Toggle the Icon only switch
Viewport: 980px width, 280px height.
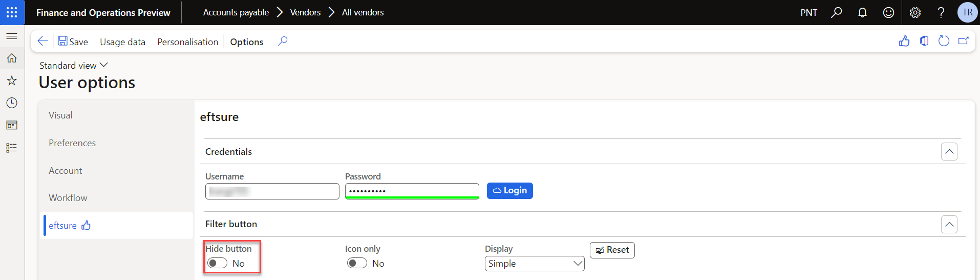tap(357, 263)
